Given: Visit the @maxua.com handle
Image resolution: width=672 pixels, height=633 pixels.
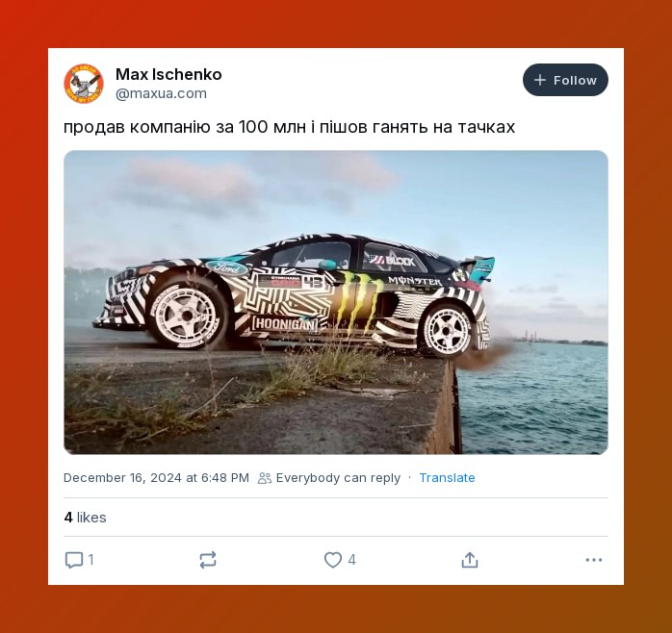Looking at the screenshot, I should [161, 93].
